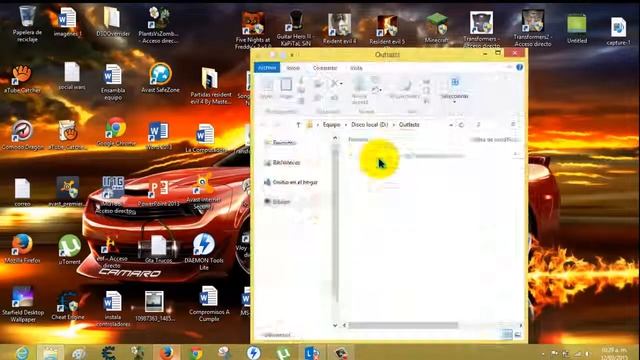The height and width of the screenshot is (360, 640).
Task: Click the address bar refresh button
Action: point(461,125)
